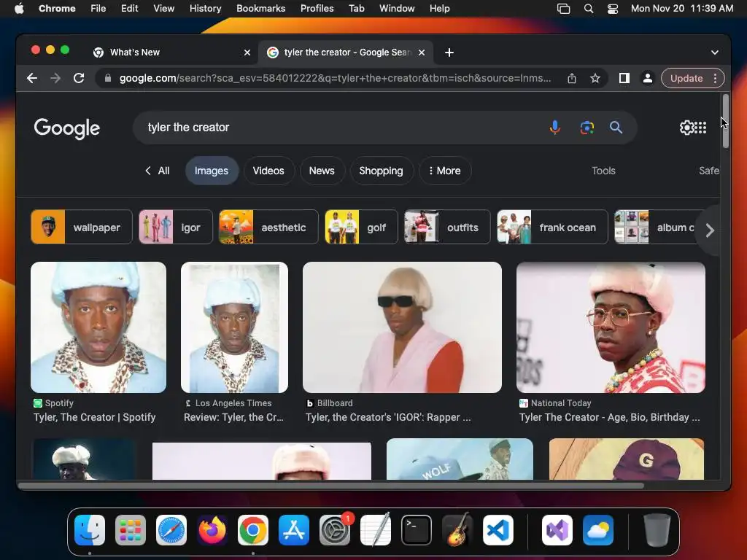
Task: Select the Images filter tab
Action: click(x=212, y=171)
